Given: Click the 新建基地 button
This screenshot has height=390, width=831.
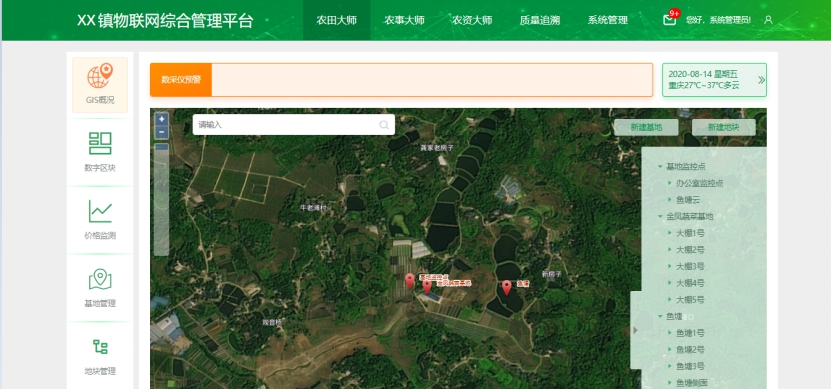Looking at the screenshot, I should pyautogui.click(x=646, y=127).
